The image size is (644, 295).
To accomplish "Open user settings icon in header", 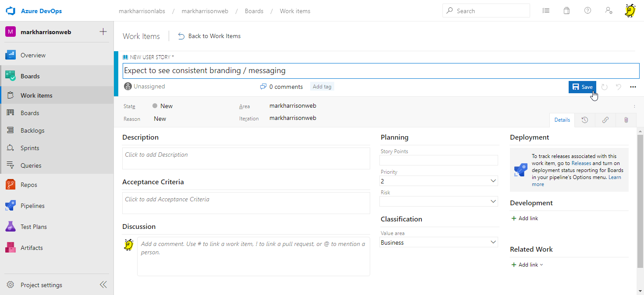I will [x=609, y=11].
